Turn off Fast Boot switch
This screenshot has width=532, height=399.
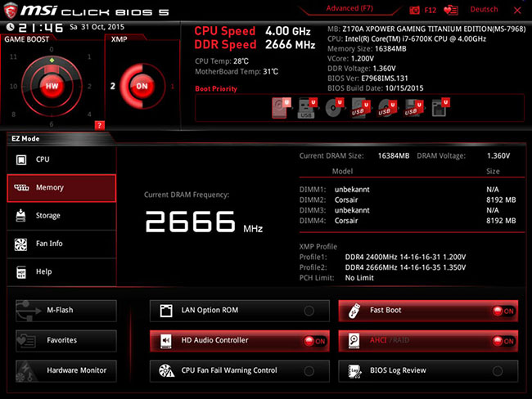pos(503,311)
